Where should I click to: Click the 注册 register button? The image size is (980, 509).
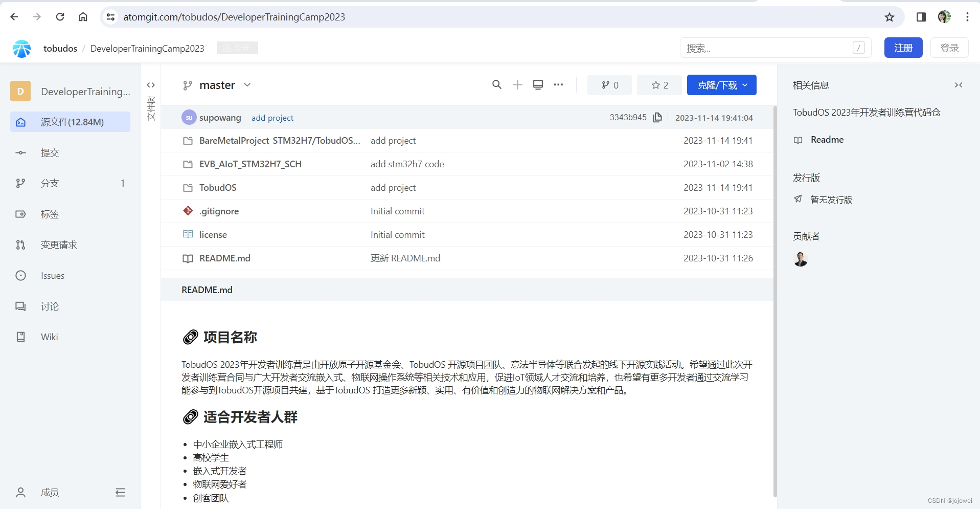coord(903,48)
